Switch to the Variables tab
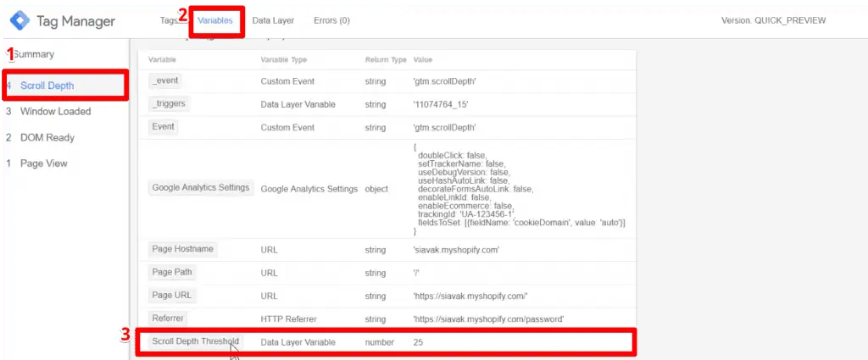 tap(214, 20)
